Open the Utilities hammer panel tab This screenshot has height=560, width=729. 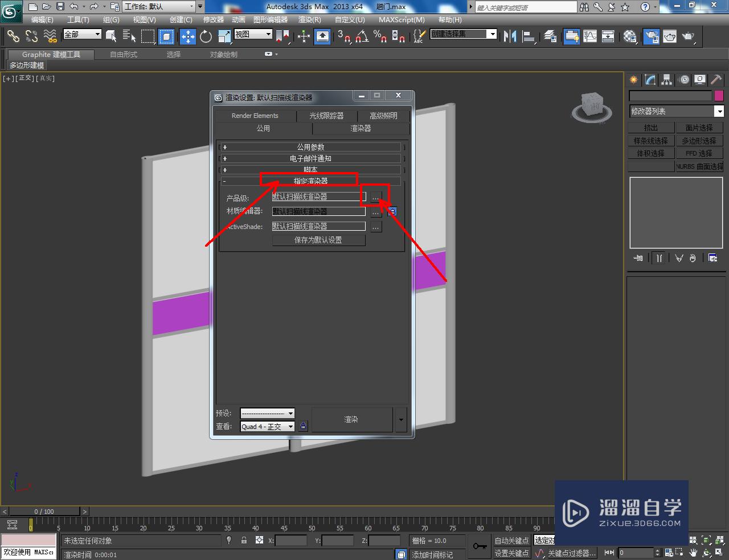716,80
